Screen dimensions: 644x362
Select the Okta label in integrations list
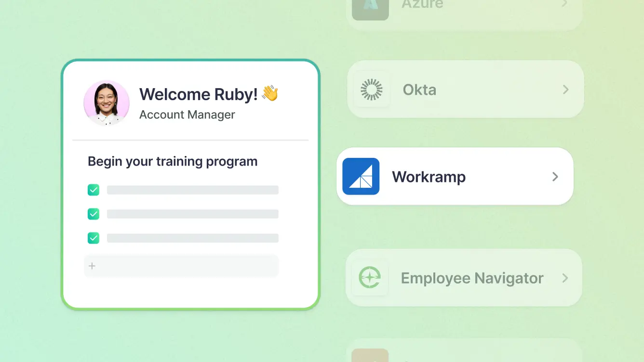(419, 90)
